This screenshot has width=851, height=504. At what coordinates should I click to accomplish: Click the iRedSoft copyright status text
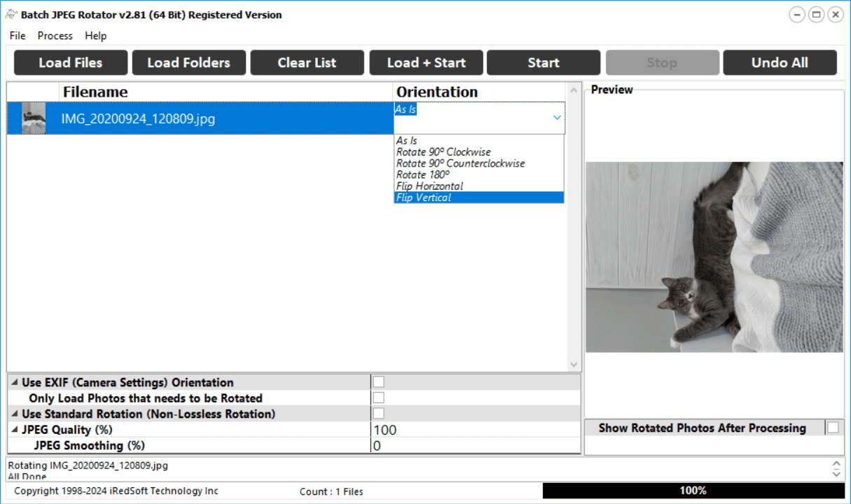click(116, 491)
